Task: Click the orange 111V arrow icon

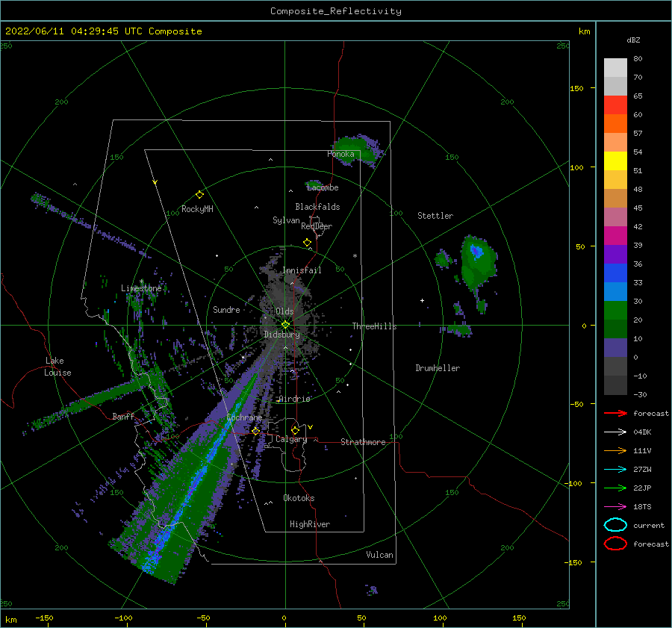Action: coord(615,450)
